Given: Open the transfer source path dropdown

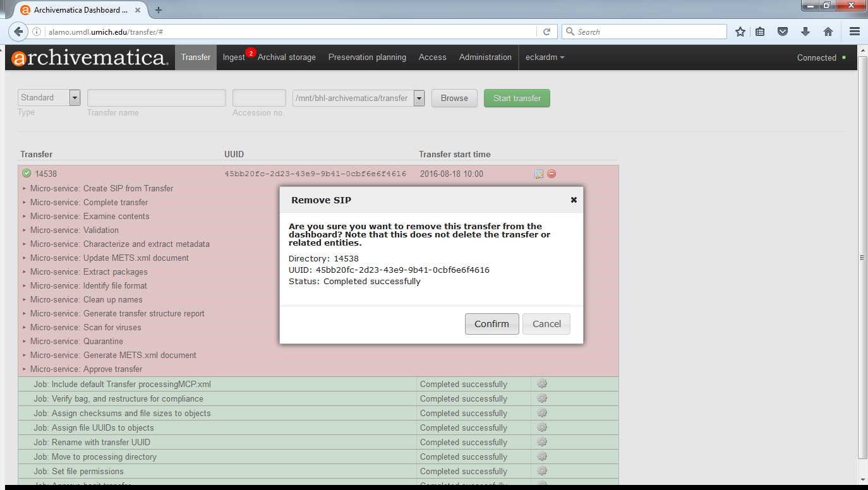Looking at the screenshot, I should (419, 98).
